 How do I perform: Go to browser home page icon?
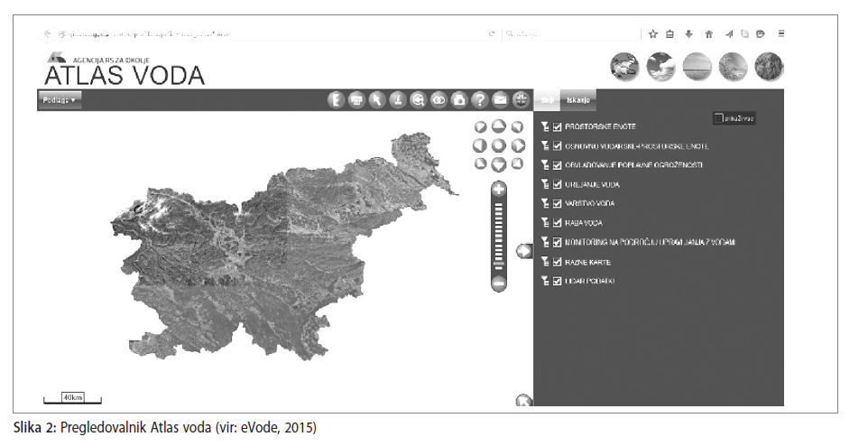[708, 33]
